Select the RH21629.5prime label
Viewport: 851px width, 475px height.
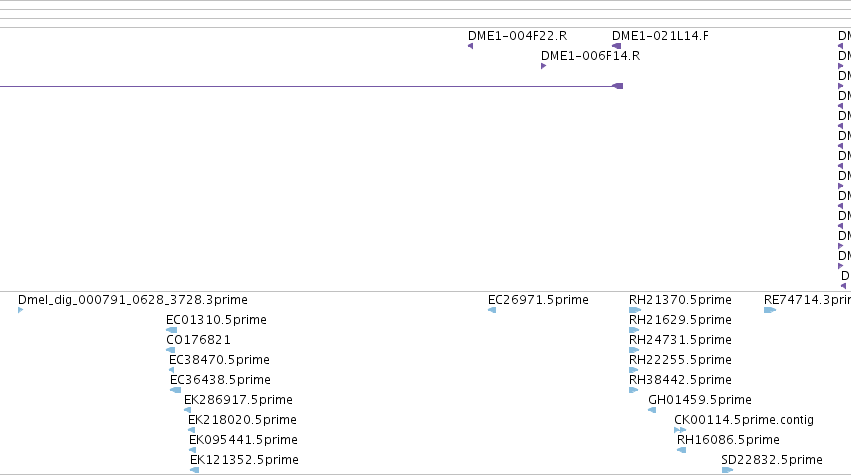pos(680,320)
